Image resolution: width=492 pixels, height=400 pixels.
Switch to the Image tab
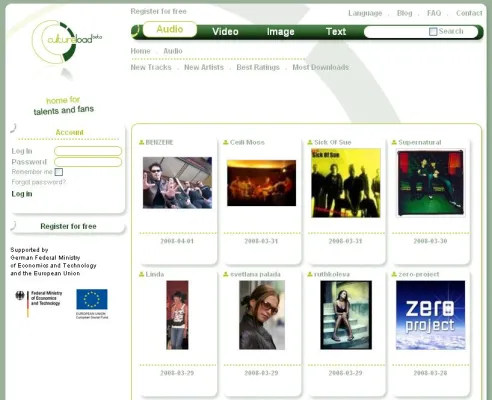(281, 32)
